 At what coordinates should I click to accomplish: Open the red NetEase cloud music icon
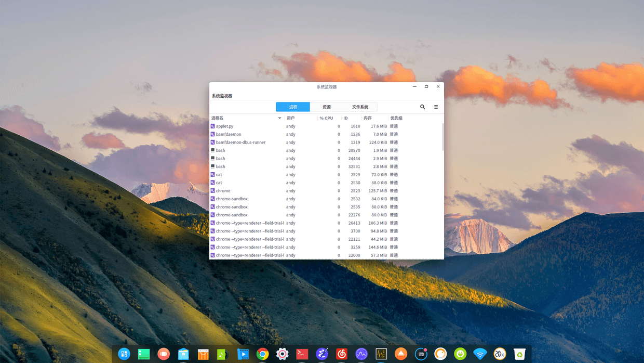tap(342, 354)
